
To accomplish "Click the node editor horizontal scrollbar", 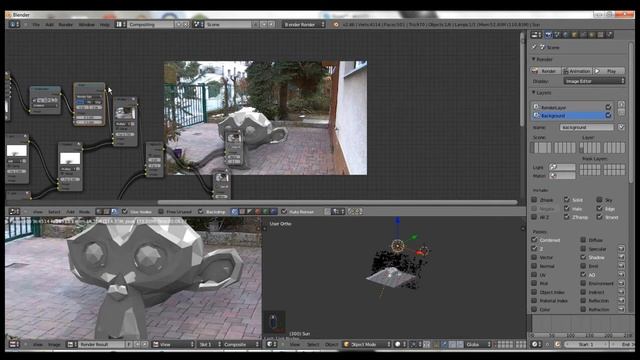I will (x=337, y=202).
